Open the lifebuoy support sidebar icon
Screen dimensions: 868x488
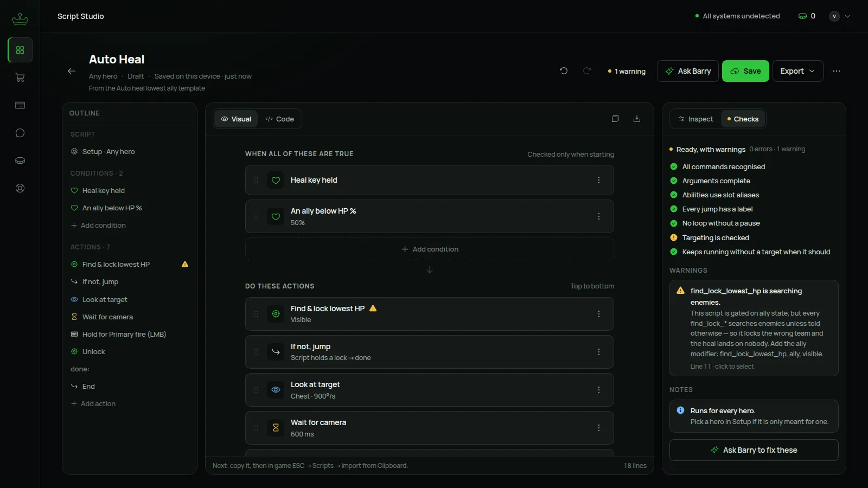pyautogui.click(x=20, y=188)
